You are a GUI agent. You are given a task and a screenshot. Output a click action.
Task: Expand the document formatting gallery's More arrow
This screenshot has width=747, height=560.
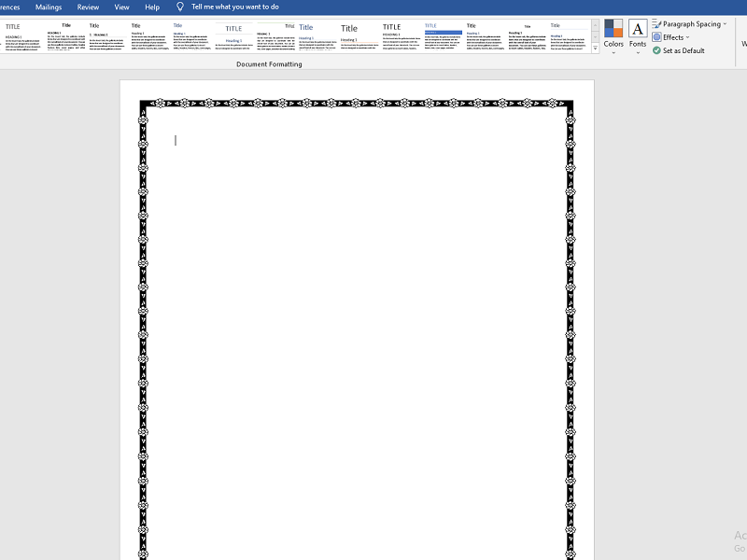596,49
